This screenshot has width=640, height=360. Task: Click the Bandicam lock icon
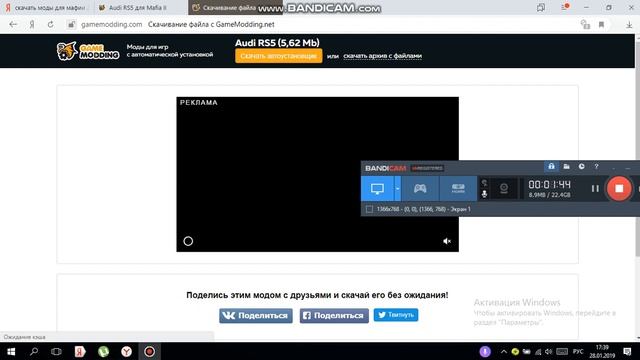point(551,167)
